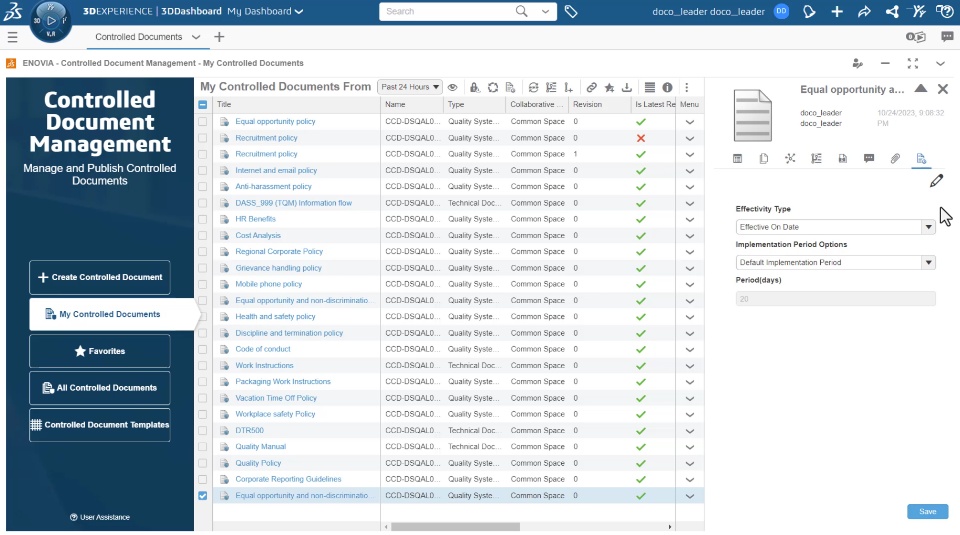Check the Equal opportunity policy row

[x=203, y=122]
